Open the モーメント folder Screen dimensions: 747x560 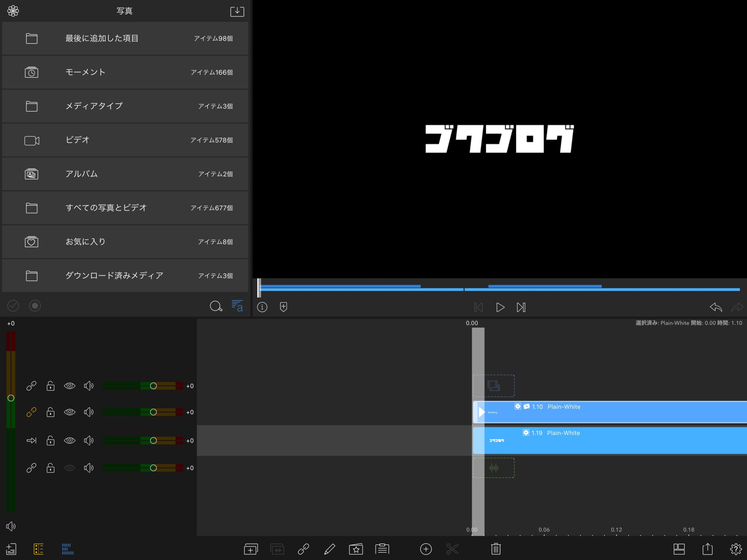[x=125, y=72]
